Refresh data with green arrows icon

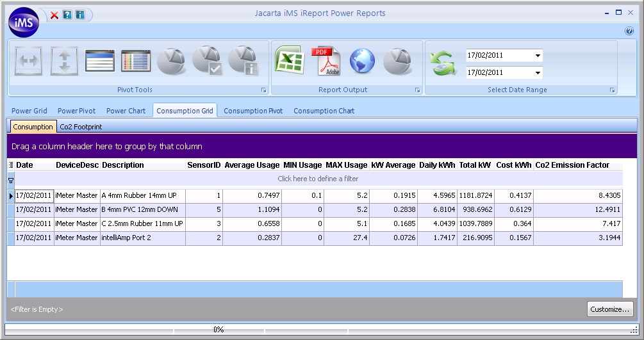[x=443, y=63]
